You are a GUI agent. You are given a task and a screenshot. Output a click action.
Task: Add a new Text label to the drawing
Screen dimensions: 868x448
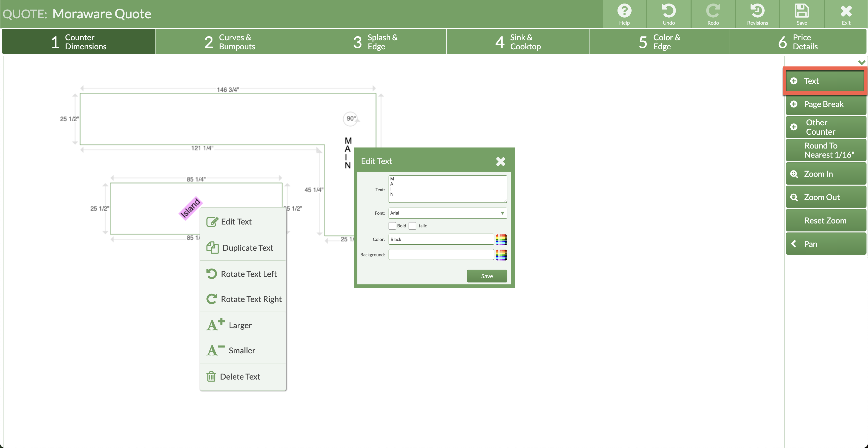coord(825,81)
